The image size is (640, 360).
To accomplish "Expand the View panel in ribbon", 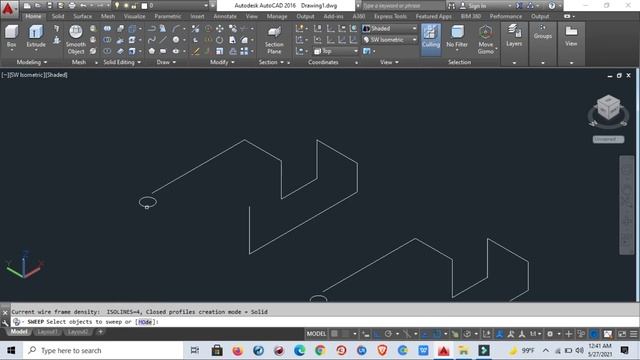I will point(389,62).
